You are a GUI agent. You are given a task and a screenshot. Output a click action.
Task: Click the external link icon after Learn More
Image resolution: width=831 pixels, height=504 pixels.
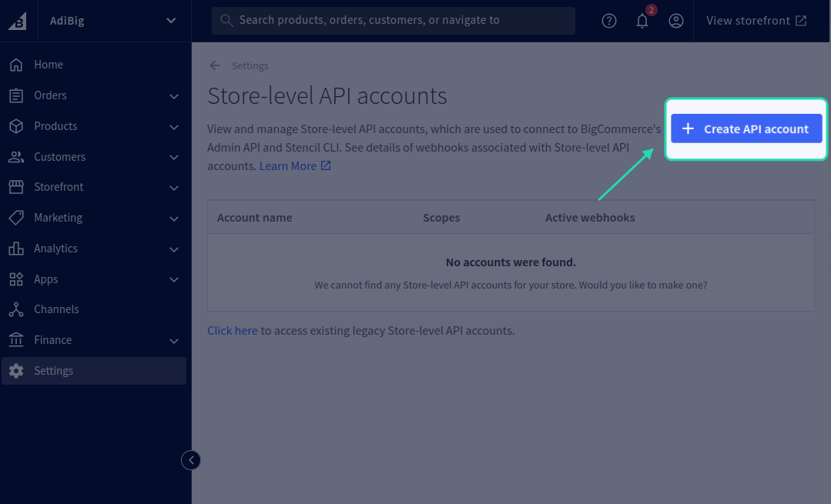(326, 165)
